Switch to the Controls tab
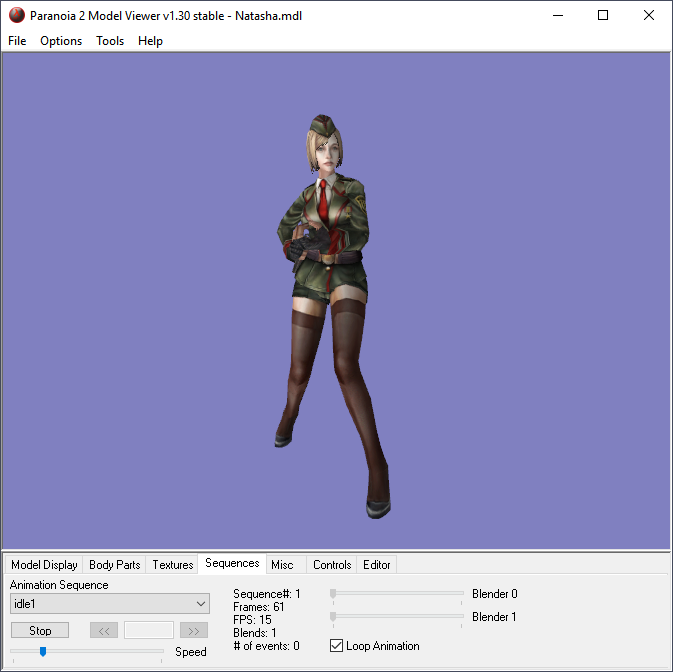The image size is (673, 672). (x=332, y=565)
